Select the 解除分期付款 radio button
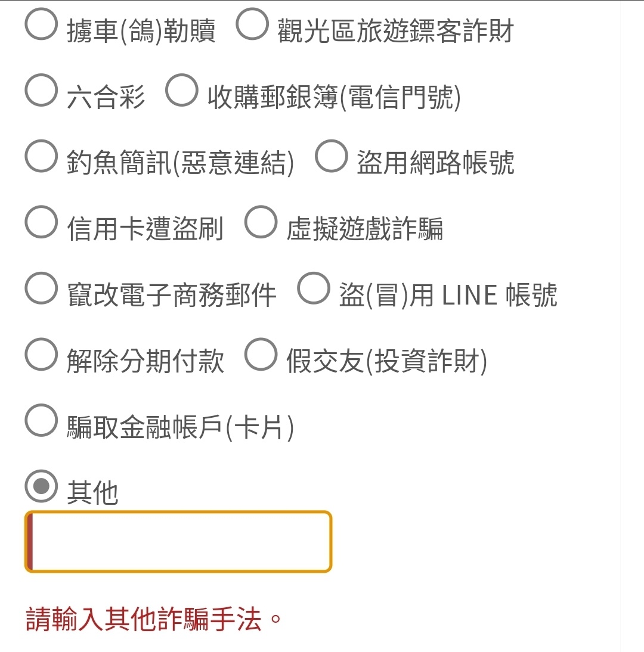The width and height of the screenshot is (644, 652). (x=41, y=354)
